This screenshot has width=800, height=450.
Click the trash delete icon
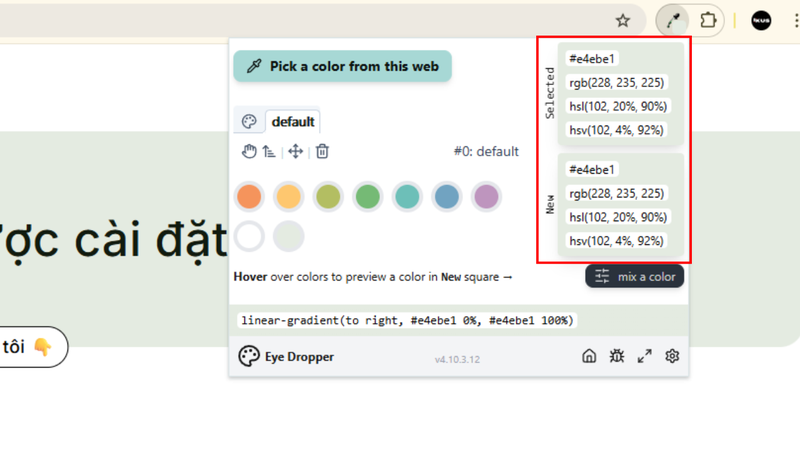point(322,152)
